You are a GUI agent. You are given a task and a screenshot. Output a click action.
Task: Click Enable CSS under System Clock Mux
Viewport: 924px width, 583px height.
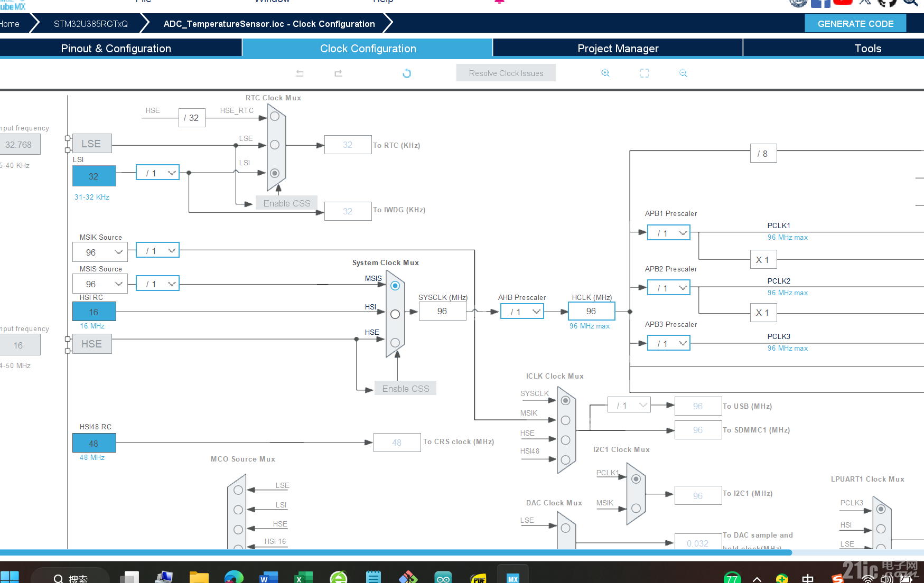point(405,388)
